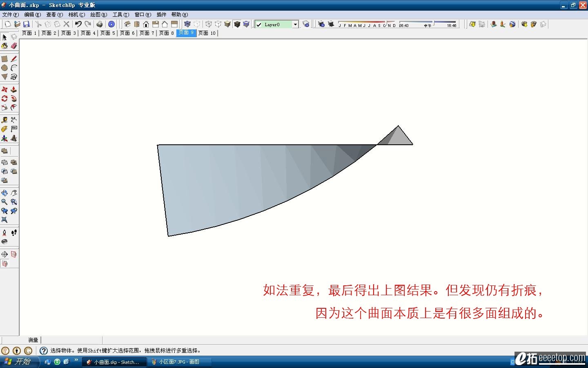This screenshot has width=588, height=368.
Task: Choose the Freehand tool
Action: (13, 77)
